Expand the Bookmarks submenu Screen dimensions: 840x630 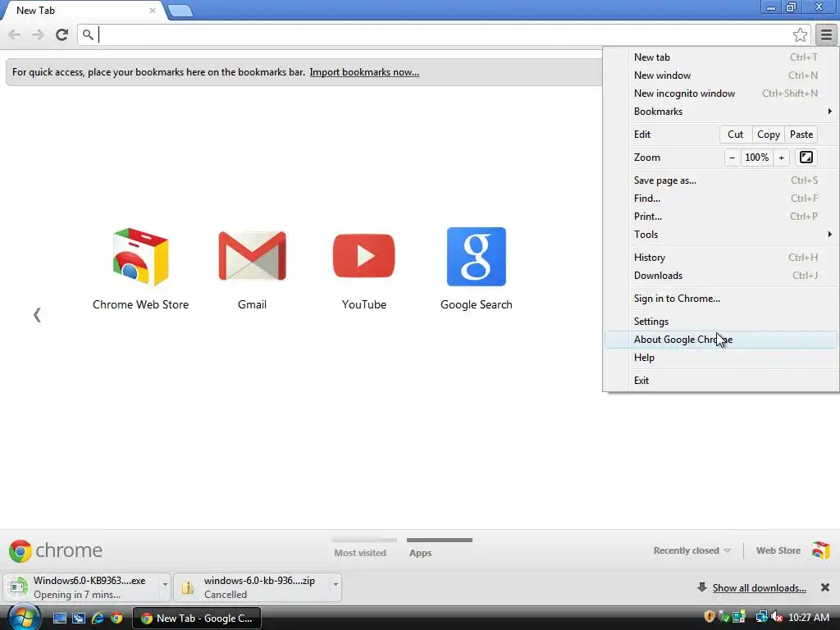pyautogui.click(x=722, y=112)
